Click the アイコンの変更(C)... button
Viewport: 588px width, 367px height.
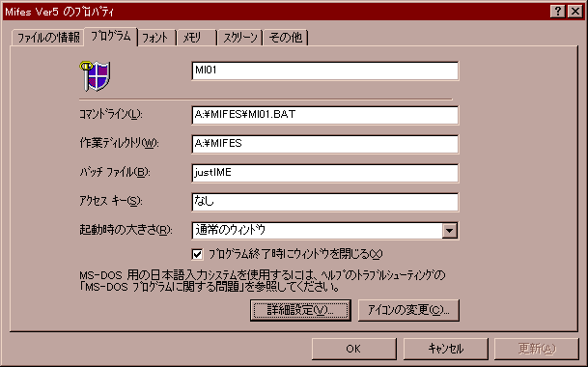pyautogui.click(x=408, y=310)
